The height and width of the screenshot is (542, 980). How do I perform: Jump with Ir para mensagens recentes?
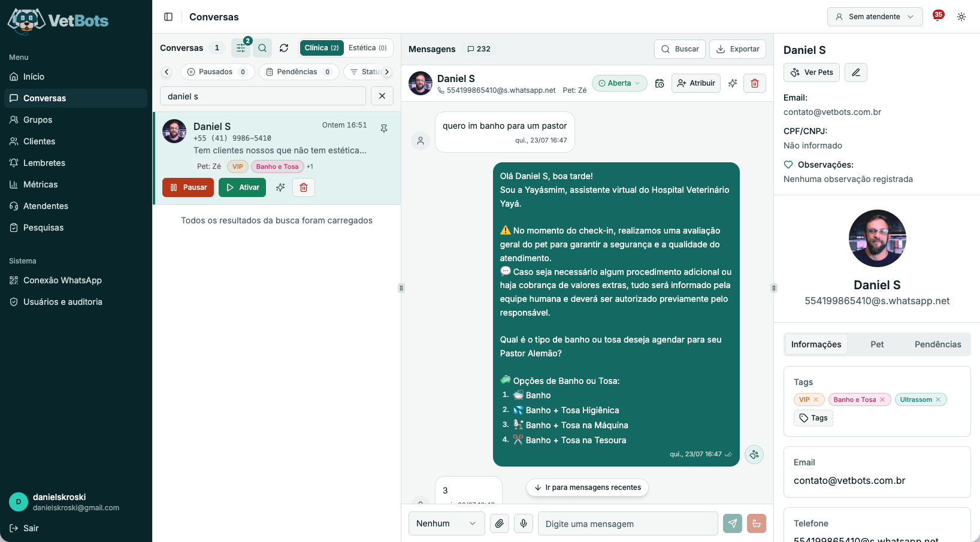click(587, 488)
